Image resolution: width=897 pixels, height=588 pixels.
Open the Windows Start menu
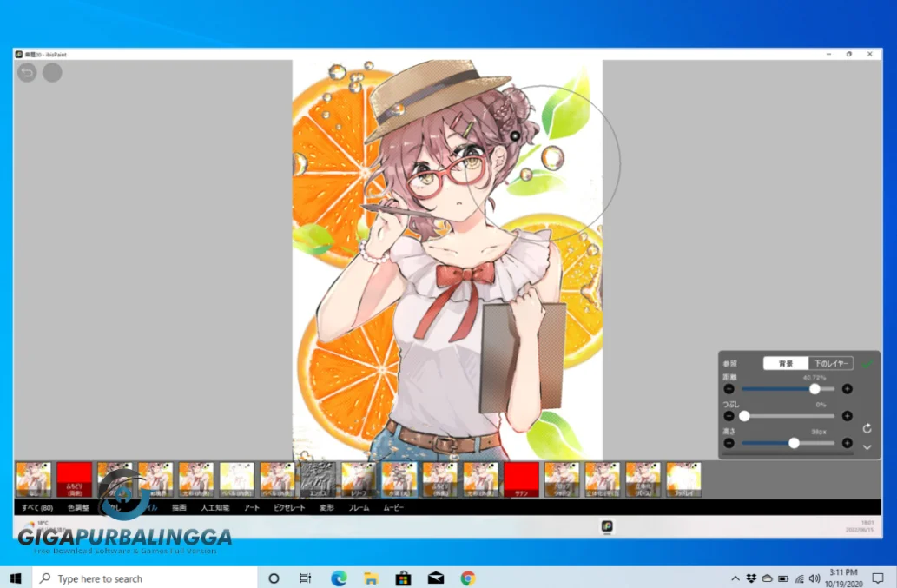click(x=16, y=578)
